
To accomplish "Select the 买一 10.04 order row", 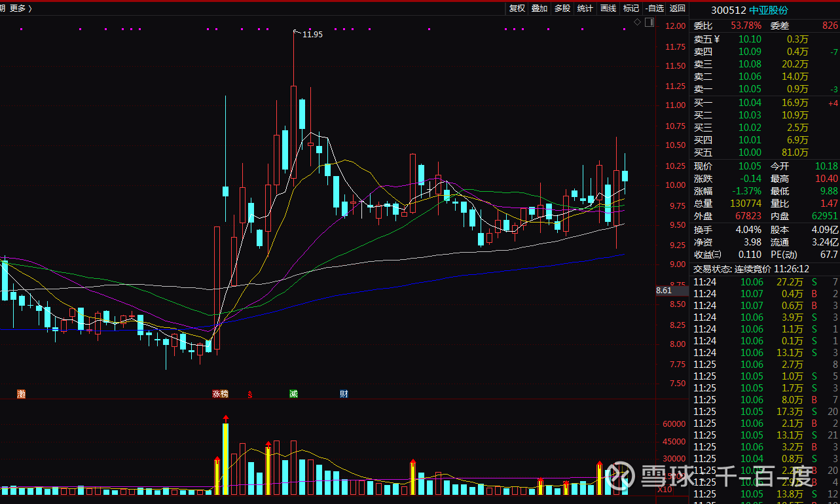I will (x=765, y=103).
